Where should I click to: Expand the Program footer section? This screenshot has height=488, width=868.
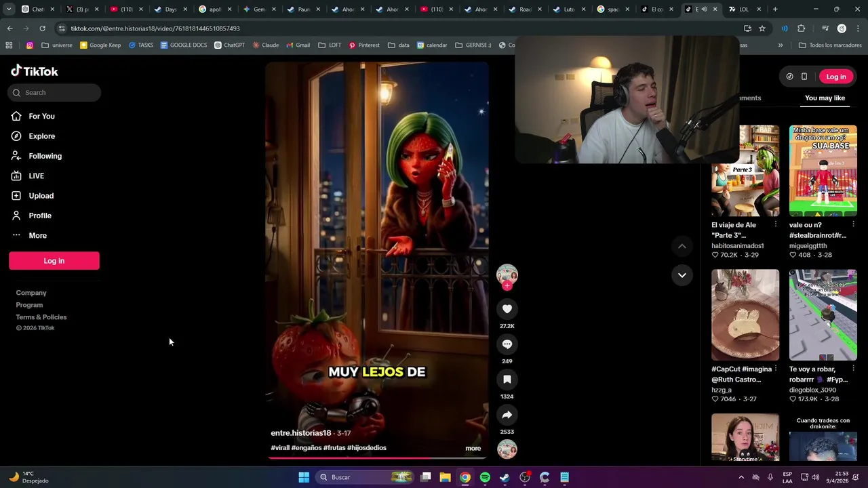pos(29,305)
